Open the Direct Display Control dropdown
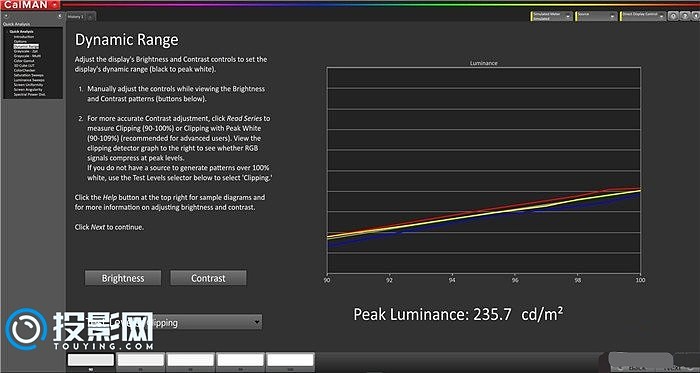 point(643,16)
